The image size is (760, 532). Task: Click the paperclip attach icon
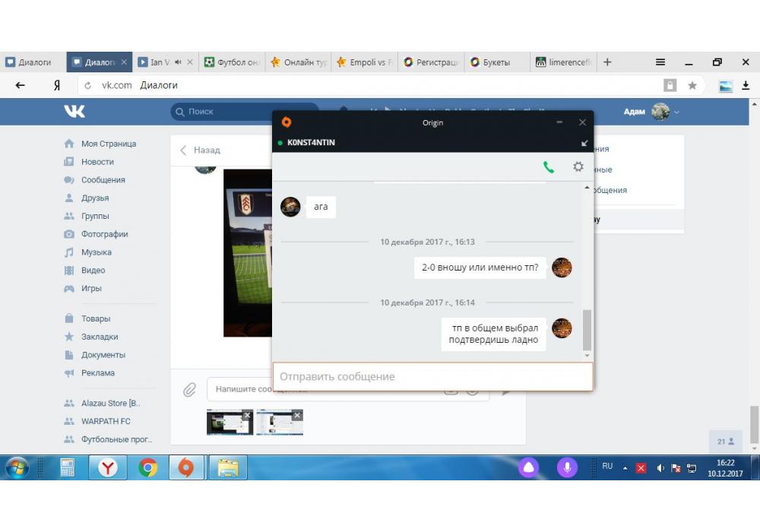(x=189, y=390)
